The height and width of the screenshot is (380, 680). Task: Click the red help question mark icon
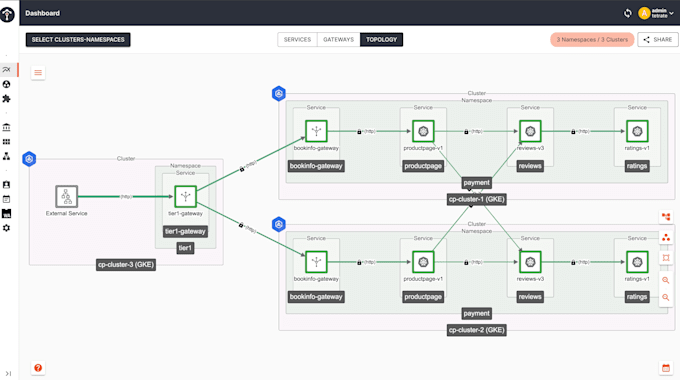(38, 368)
